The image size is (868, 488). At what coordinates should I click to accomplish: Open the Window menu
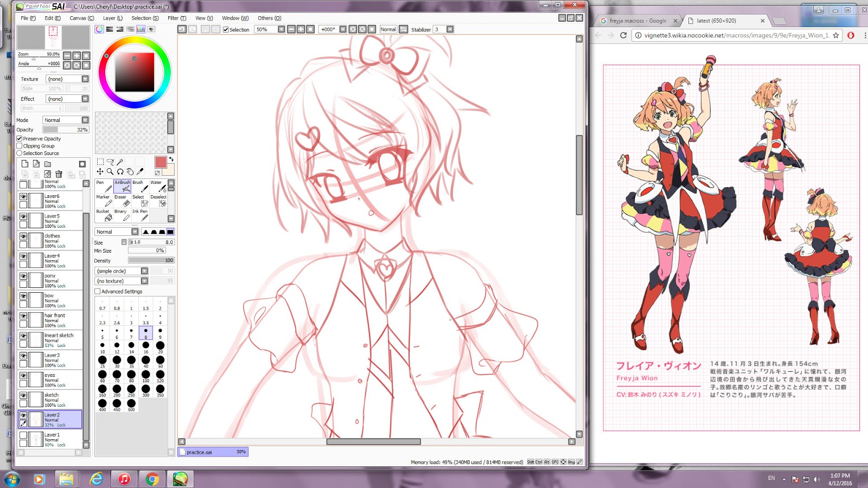click(235, 18)
